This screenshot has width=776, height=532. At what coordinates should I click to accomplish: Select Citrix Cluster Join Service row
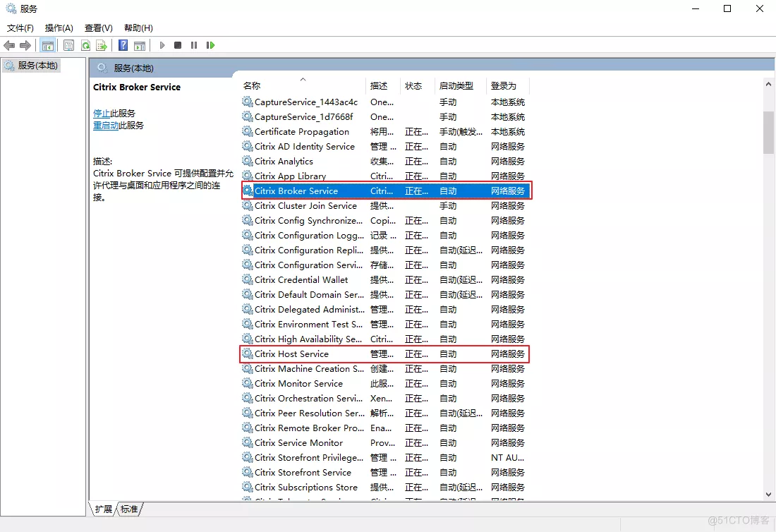(384, 205)
